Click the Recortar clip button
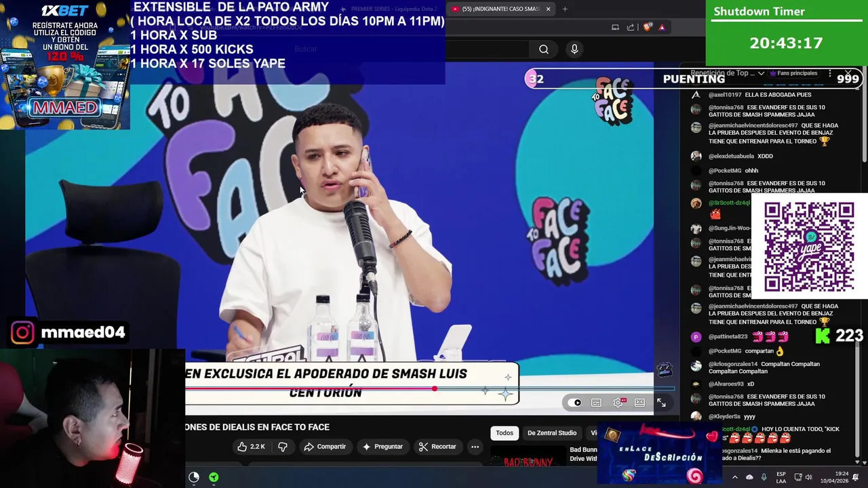The image size is (868, 488). tap(437, 447)
